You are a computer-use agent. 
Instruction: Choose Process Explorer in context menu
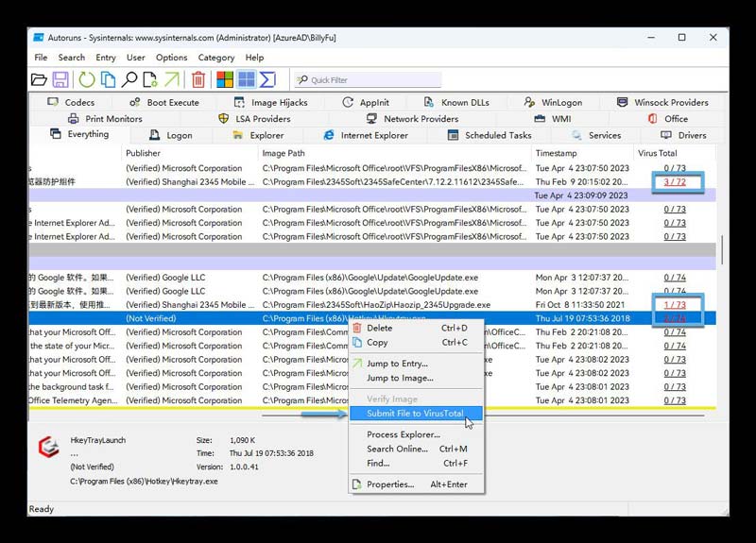(416, 434)
